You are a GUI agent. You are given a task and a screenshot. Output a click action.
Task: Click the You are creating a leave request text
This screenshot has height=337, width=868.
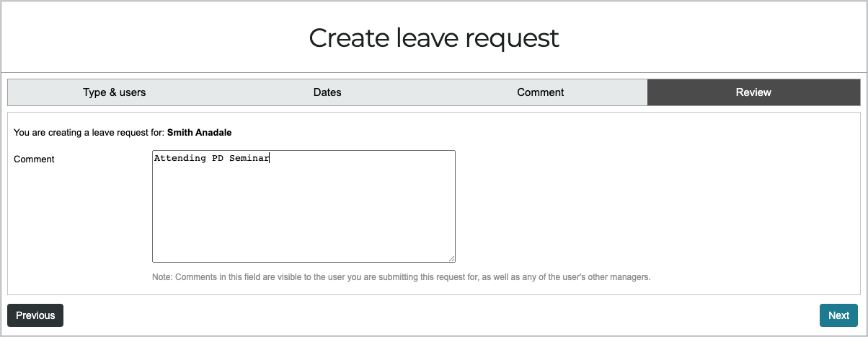[89, 133]
